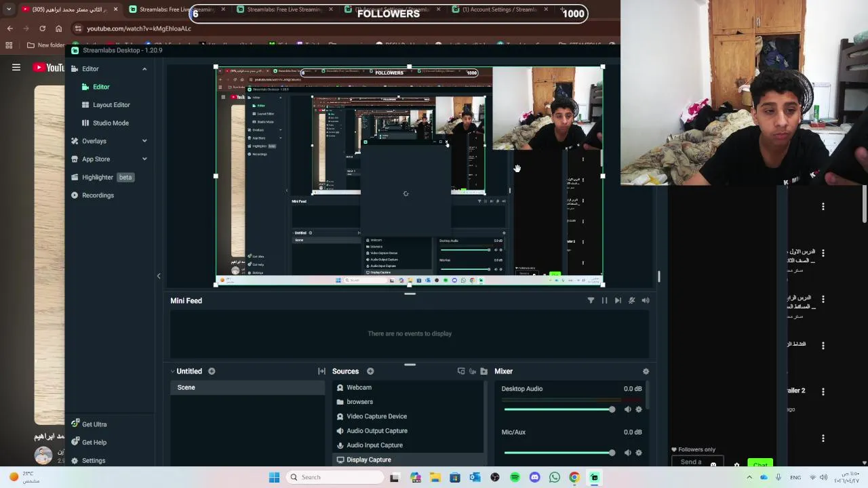
Task: Open the Chrome apps grid icon
Action: click(x=9, y=45)
